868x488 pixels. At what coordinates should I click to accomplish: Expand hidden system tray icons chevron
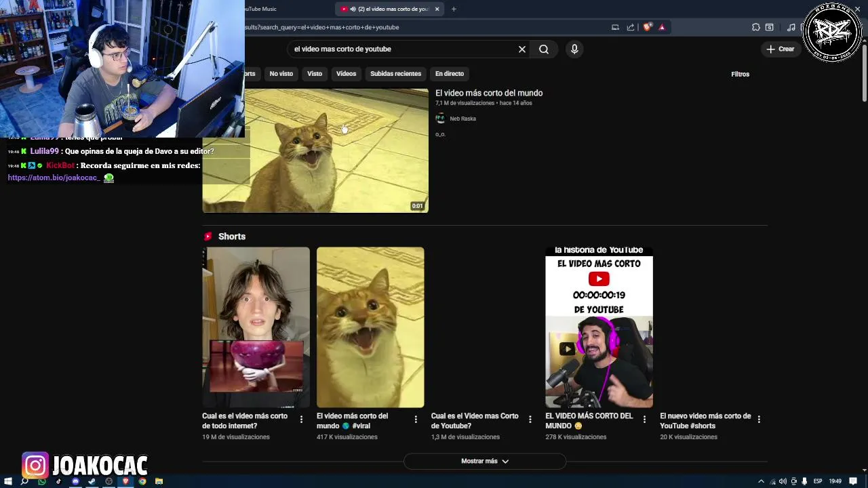tap(761, 481)
